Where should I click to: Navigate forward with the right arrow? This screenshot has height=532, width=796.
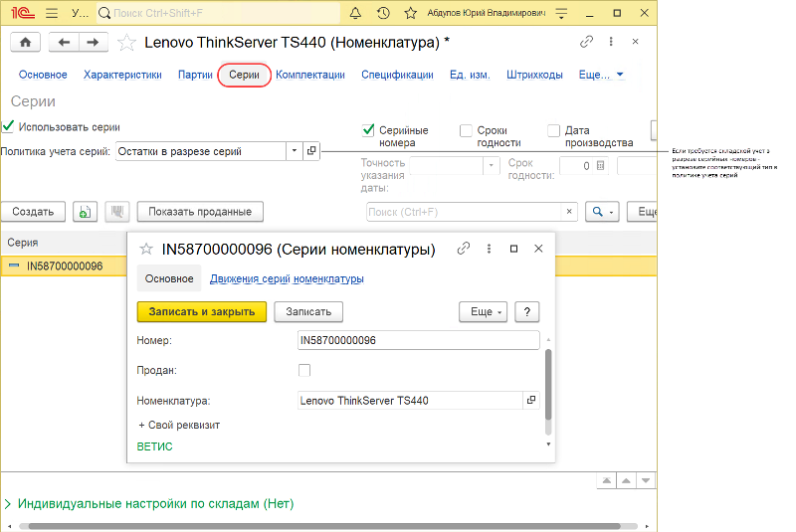tap(93, 42)
